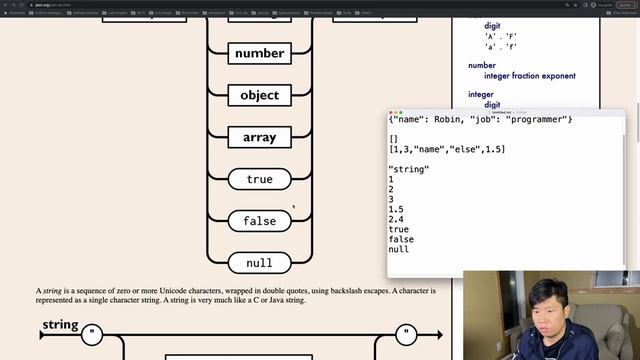The image size is (640, 360).
Task: Click the 1.5 line in text editor
Action: [396, 209]
